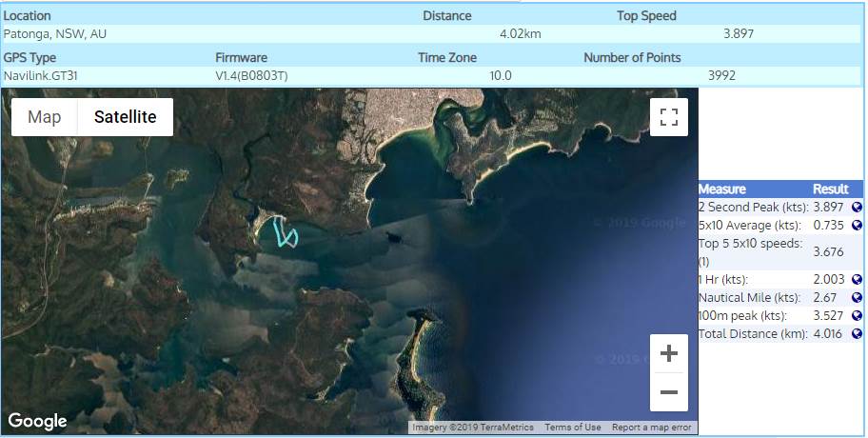Click Report a map error
Image resolution: width=868 pixels, height=438 pixels.
[652, 428]
